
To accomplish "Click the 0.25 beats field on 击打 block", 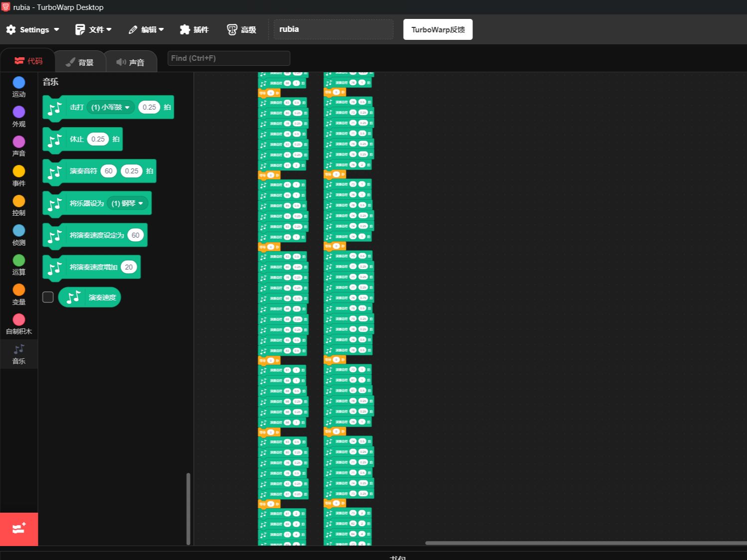I will click(149, 107).
